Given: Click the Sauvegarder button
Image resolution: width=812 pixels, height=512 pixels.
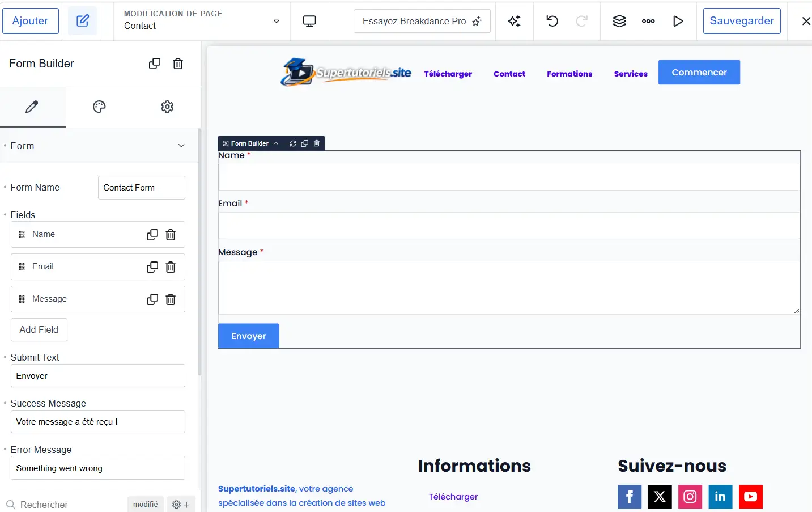Looking at the screenshot, I should pos(742,21).
